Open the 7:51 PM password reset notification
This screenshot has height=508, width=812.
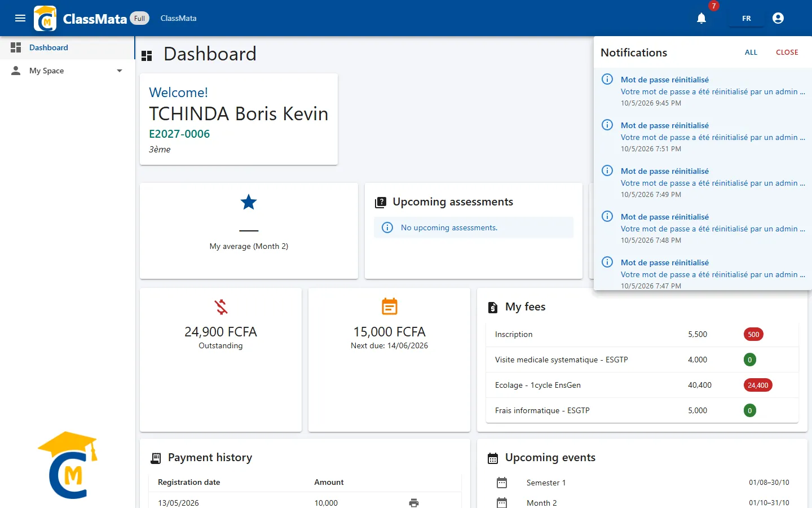click(703, 137)
